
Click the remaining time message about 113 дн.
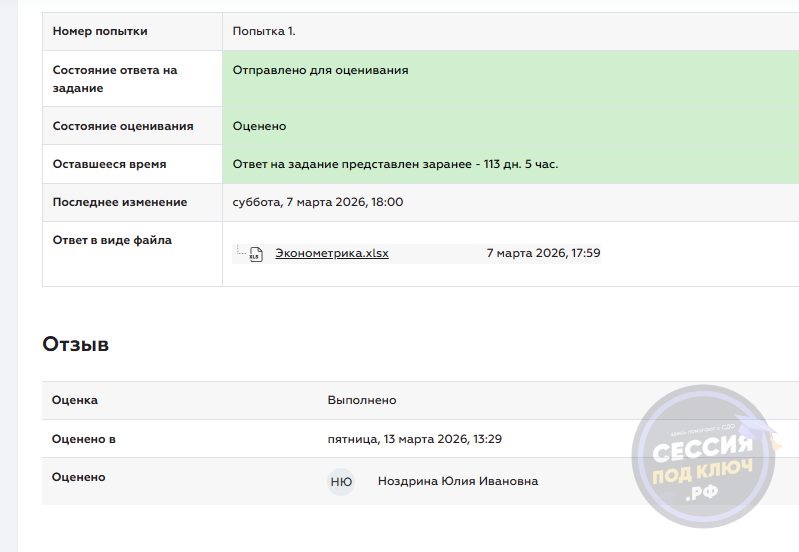pos(395,164)
